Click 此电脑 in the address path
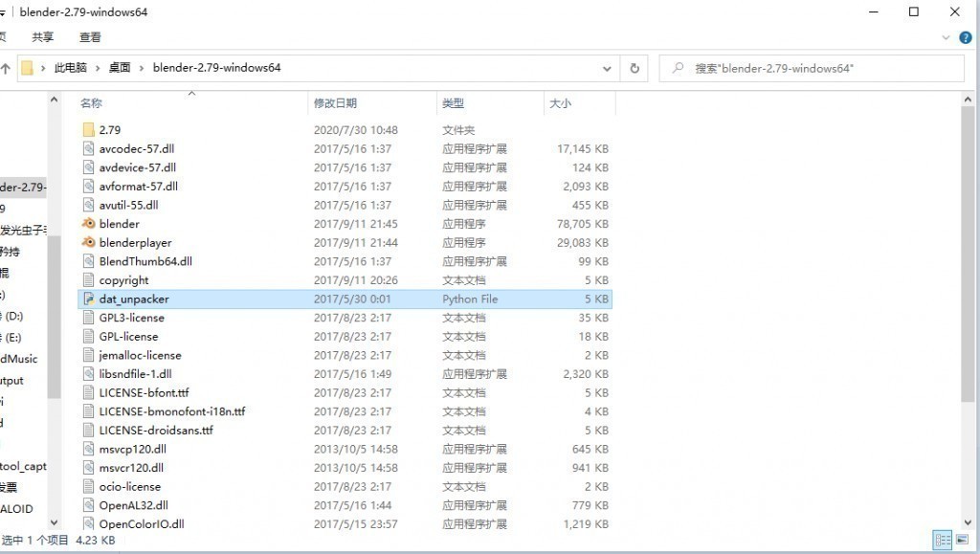This screenshot has height=554, width=980. [x=71, y=67]
